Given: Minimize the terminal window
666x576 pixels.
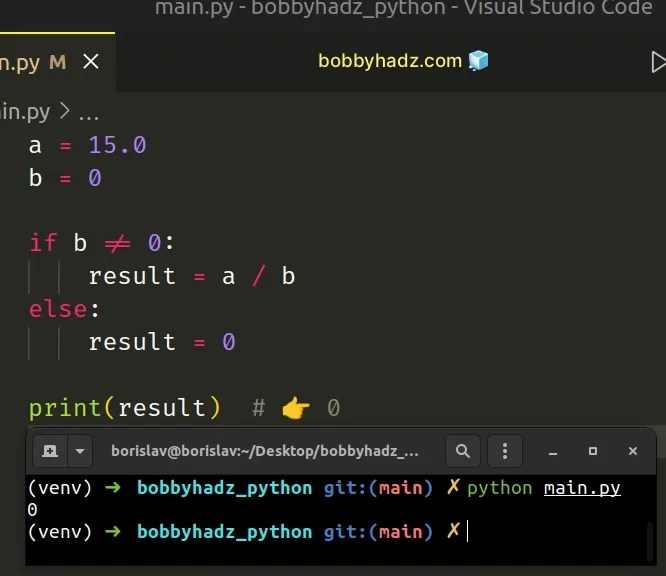Looking at the screenshot, I should [x=553, y=452].
